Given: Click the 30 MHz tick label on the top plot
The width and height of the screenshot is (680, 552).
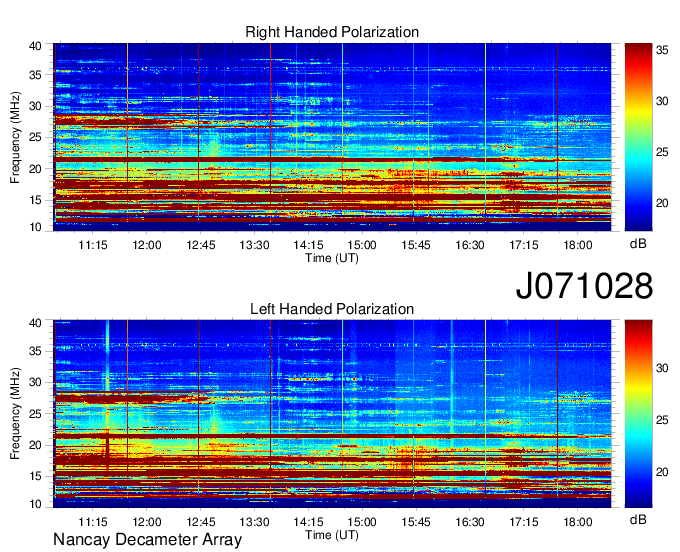Looking at the screenshot, I should pos(36,106).
